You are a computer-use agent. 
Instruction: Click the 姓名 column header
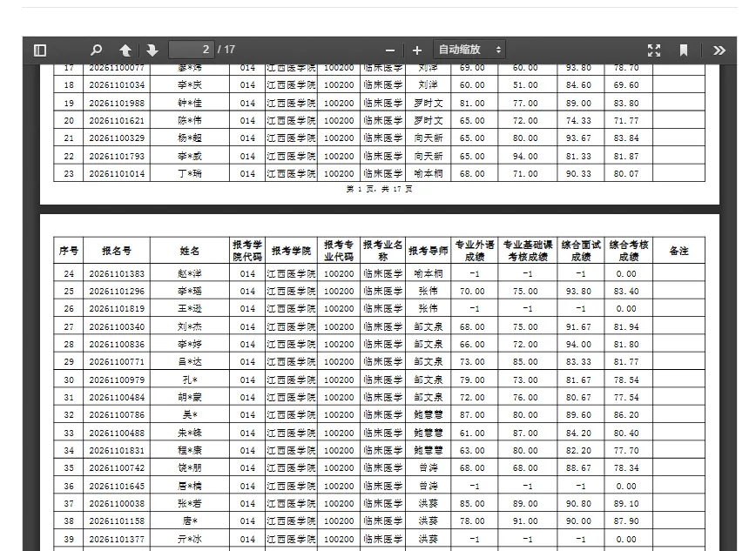[190, 251]
